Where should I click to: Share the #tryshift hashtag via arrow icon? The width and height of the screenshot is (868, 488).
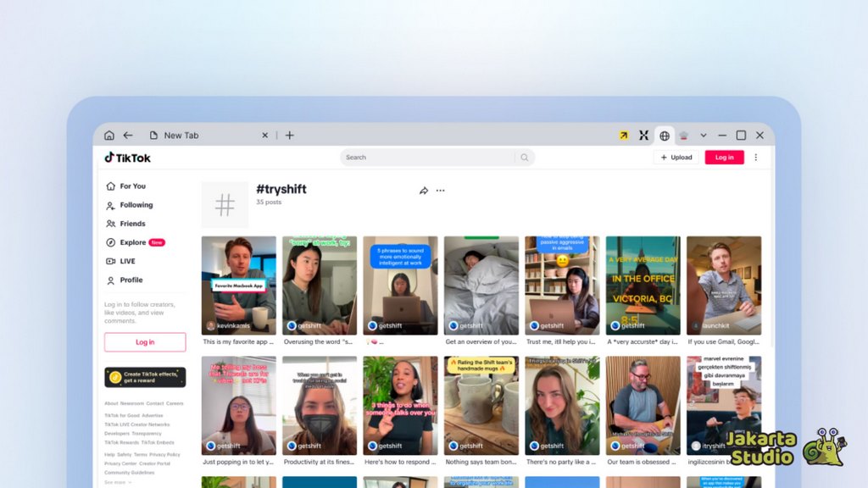pos(424,191)
